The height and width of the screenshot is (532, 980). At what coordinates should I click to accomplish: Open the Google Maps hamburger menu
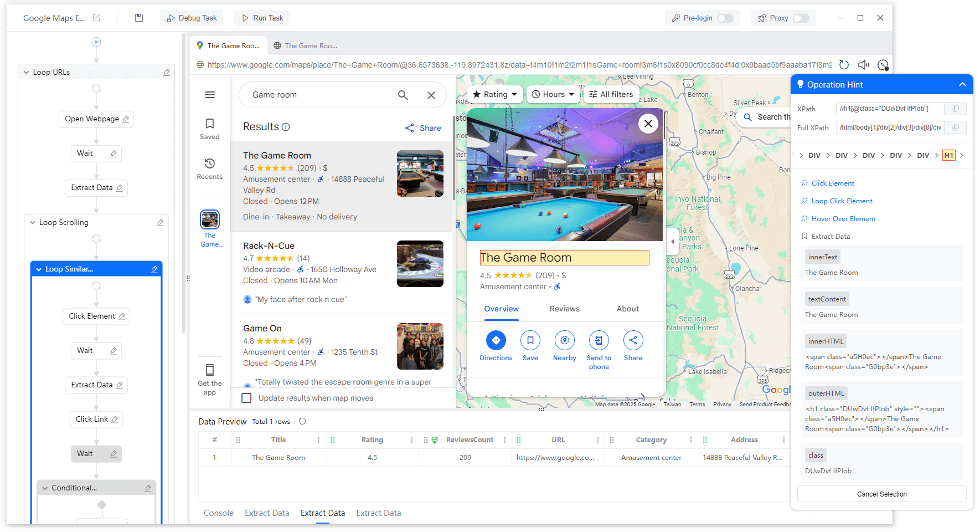(x=210, y=95)
